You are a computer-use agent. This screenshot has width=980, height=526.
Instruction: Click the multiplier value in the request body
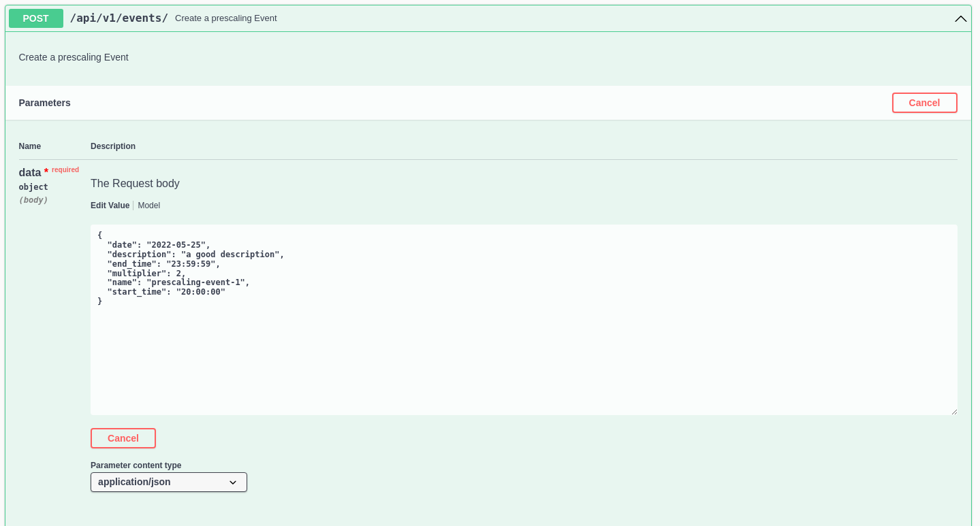point(179,272)
